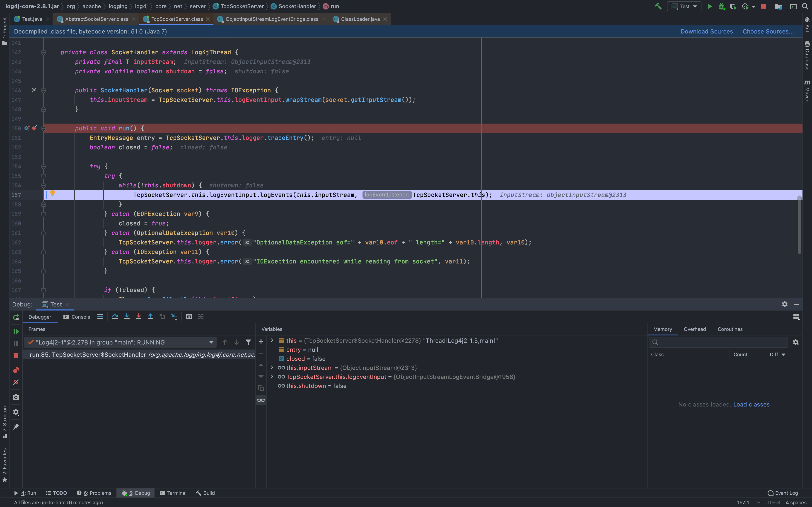Viewport: 812px width, 507px height.
Task: Click the Step Out icon
Action: (150, 317)
